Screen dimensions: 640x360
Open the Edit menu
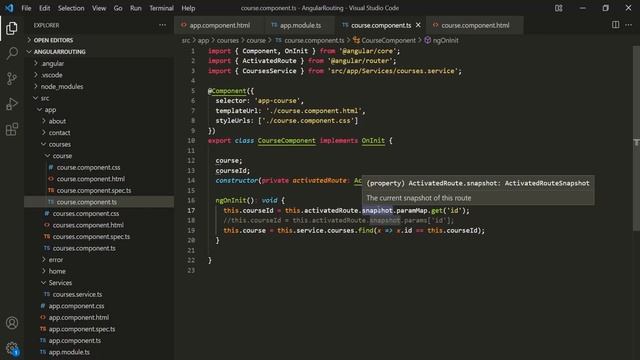pyautogui.click(x=44, y=8)
